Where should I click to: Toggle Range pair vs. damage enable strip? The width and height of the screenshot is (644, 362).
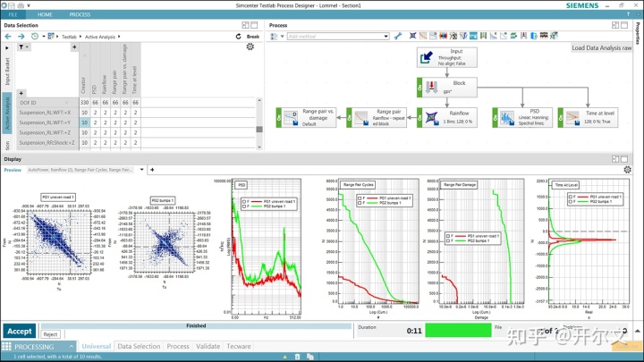coord(279,117)
